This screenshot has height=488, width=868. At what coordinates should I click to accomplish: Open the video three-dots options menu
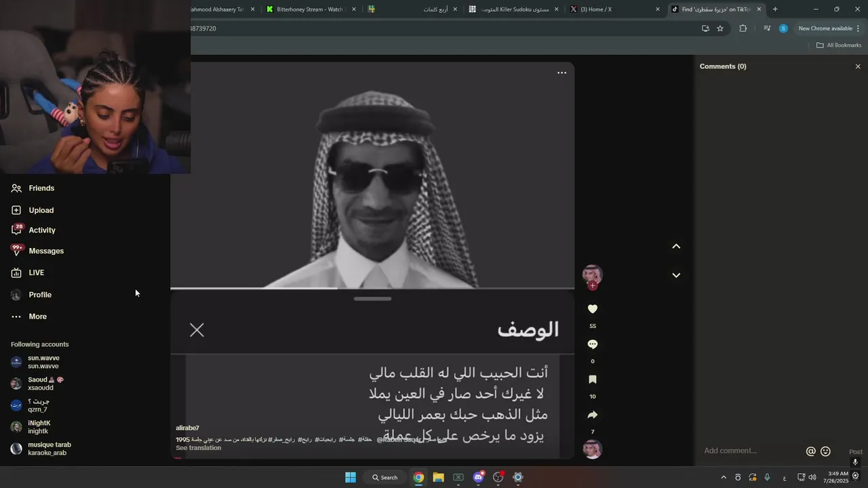tap(561, 73)
